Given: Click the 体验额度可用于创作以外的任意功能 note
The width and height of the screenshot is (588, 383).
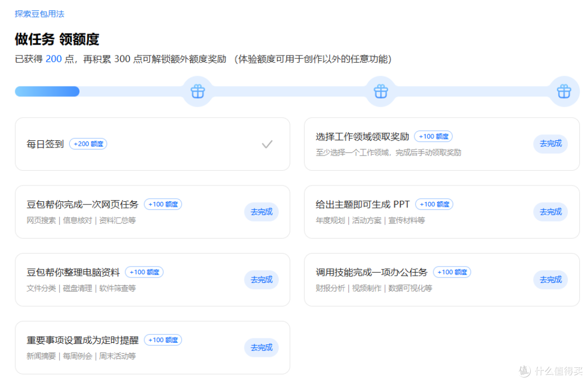Looking at the screenshot, I should coord(313,59).
